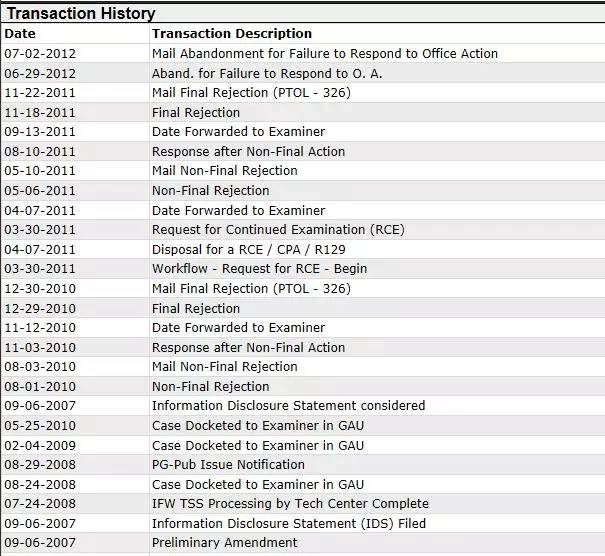
Task: Click the Date column header
Action: coord(20,34)
